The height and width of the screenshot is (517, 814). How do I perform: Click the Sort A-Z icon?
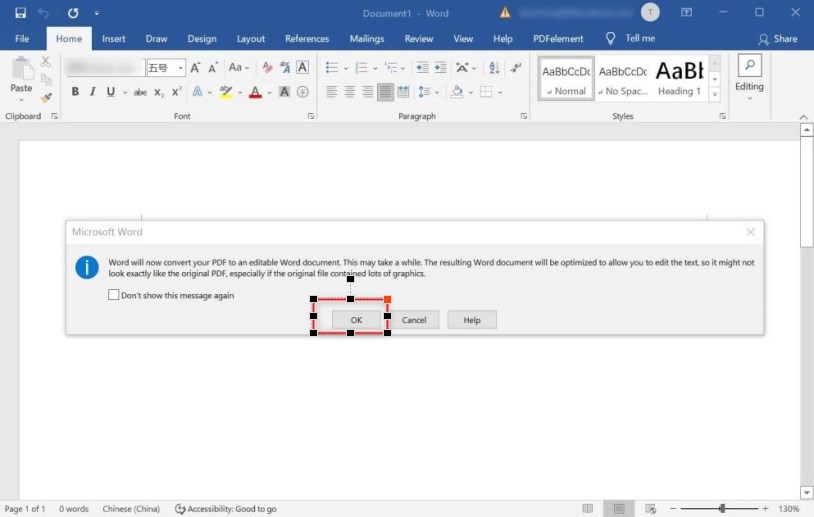pos(494,67)
